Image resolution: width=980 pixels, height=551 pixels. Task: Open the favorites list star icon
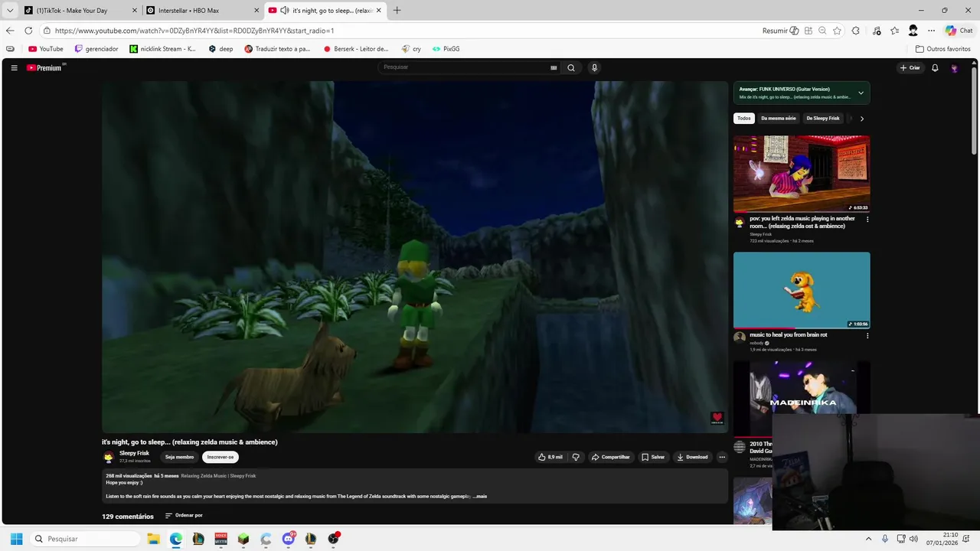(894, 31)
